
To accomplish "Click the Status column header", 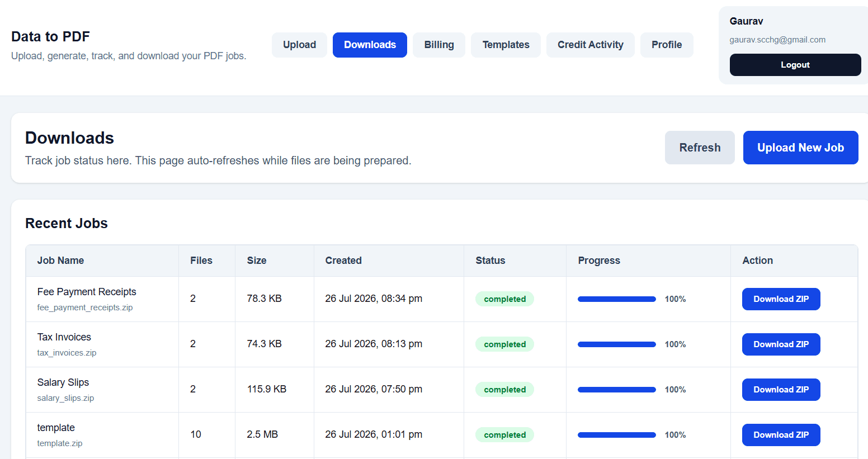I will (490, 261).
